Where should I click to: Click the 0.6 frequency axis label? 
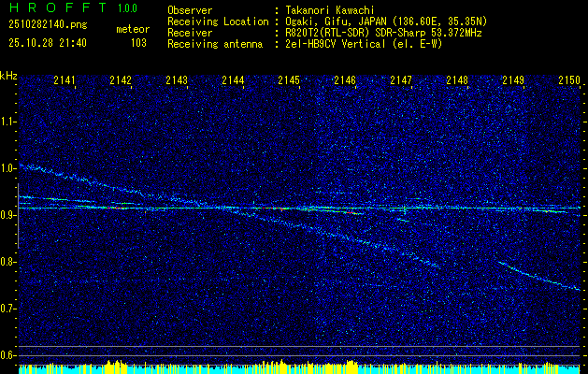click(x=7, y=355)
